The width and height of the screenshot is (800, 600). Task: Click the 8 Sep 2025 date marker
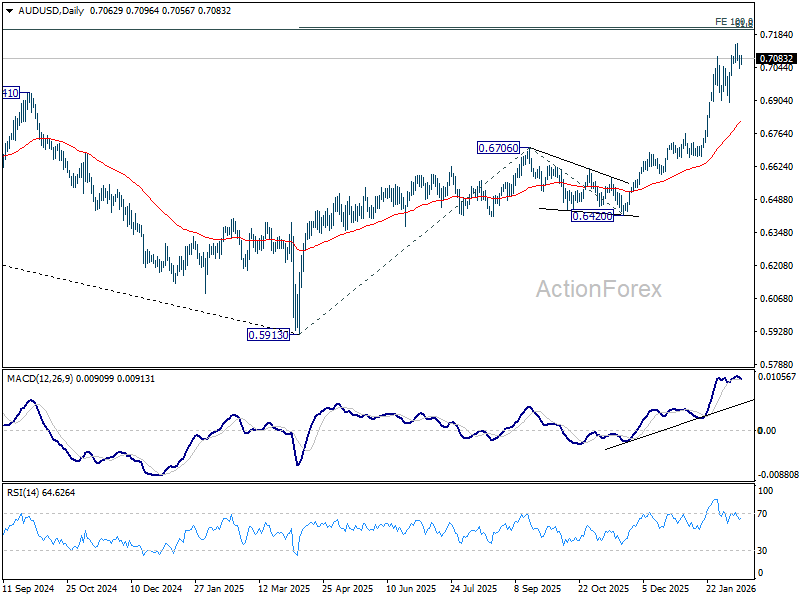click(537, 590)
